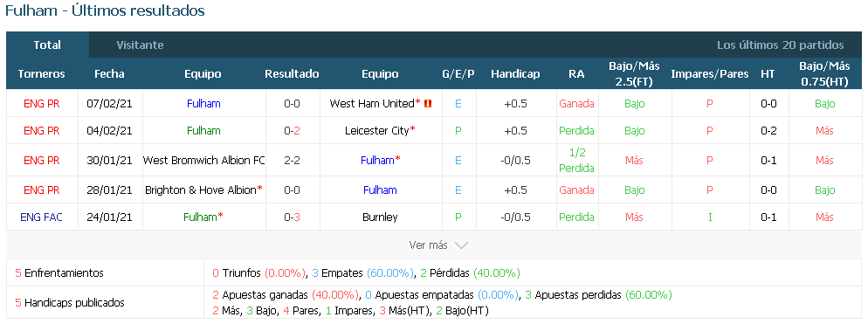Viewport: 868px width, 324px height.
Task: Open West Ham United team link
Action: (x=372, y=104)
